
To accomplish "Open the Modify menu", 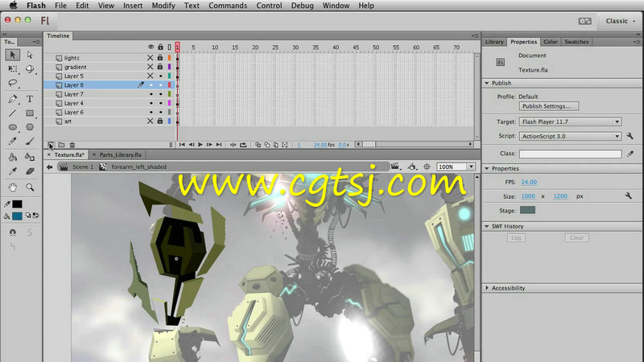I will click(x=163, y=6).
